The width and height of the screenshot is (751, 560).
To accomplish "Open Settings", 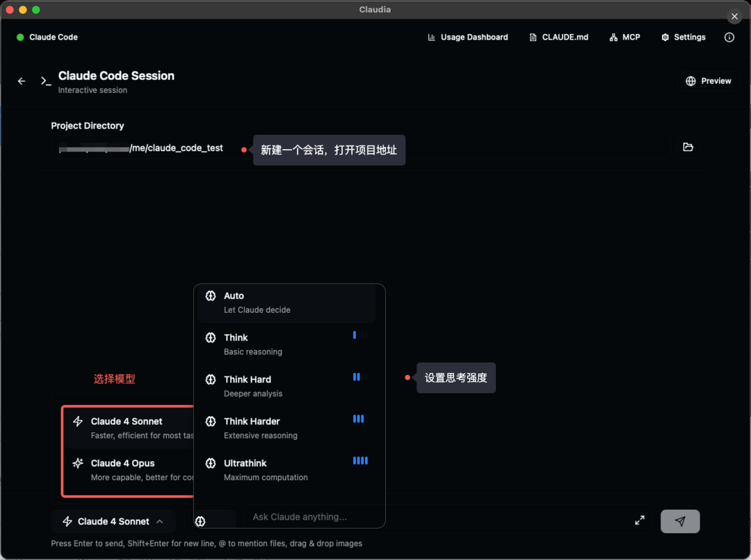I will click(x=684, y=38).
